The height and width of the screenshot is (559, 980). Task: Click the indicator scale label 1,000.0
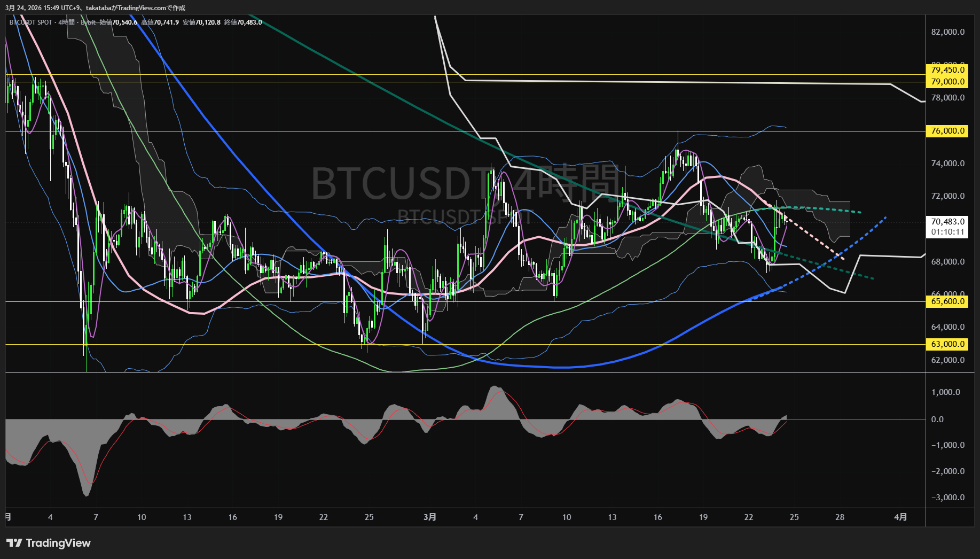click(x=946, y=392)
